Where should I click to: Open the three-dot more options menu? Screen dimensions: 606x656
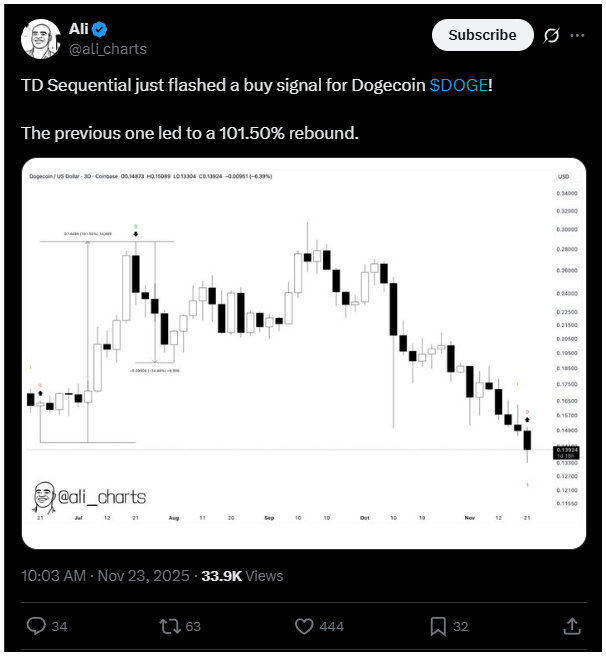click(x=577, y=35)
